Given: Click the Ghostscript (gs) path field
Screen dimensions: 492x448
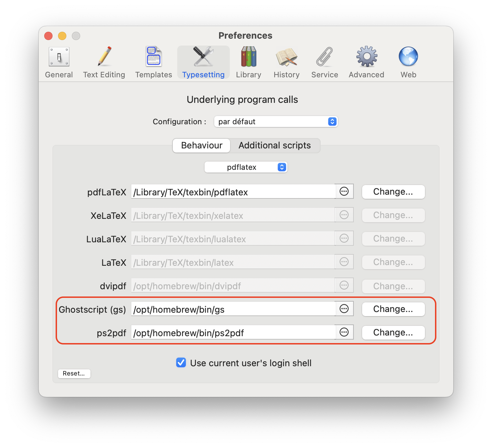Looking at the screenshot, I should point(233,309).
